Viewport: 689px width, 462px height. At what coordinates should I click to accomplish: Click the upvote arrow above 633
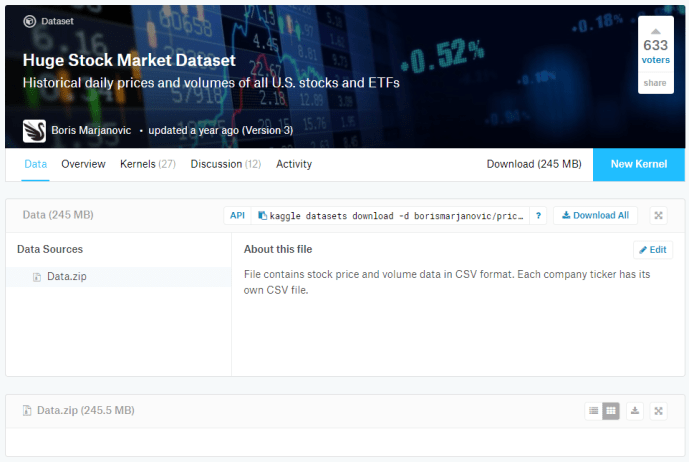(655, 31)
